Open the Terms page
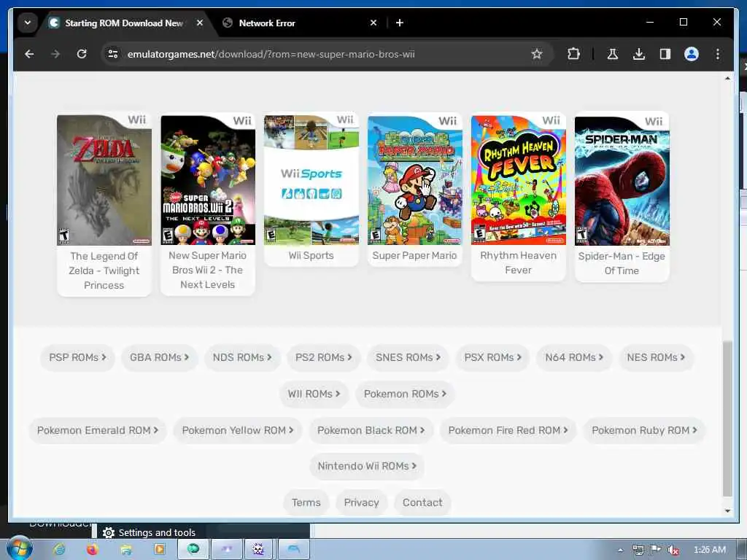This screenshot has width=747, height=560. pos(306,502)
